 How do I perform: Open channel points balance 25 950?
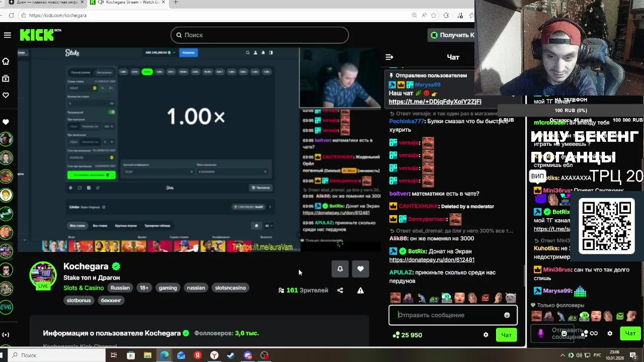click(407, 335)
